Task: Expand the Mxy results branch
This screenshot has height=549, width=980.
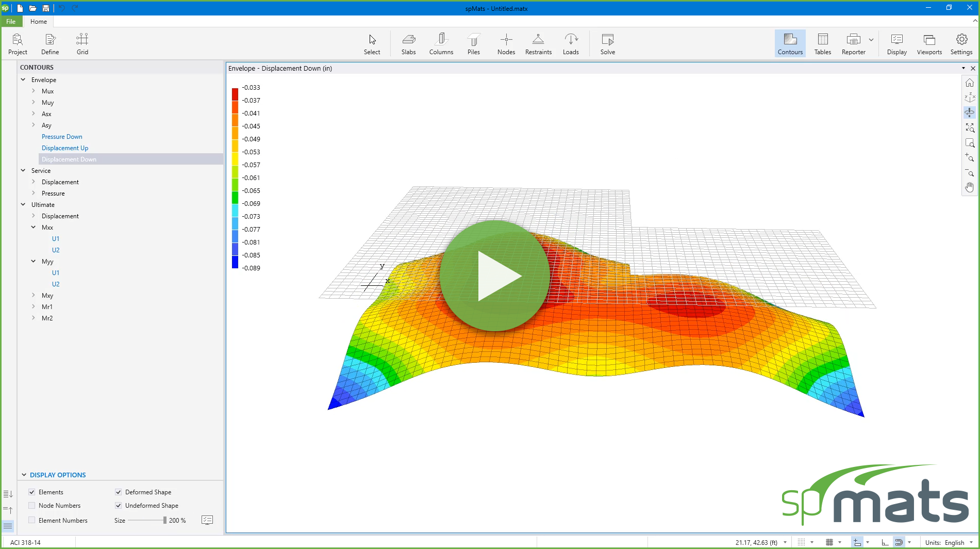Action: click(x=33, y=295)
